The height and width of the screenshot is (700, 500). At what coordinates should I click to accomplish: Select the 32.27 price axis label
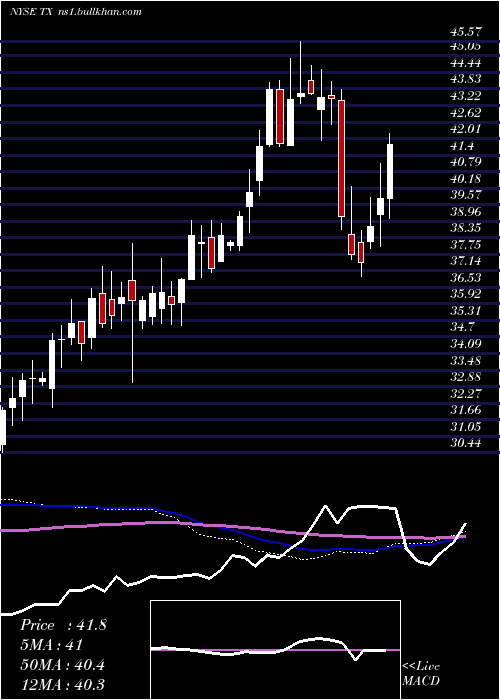(465, 394)
